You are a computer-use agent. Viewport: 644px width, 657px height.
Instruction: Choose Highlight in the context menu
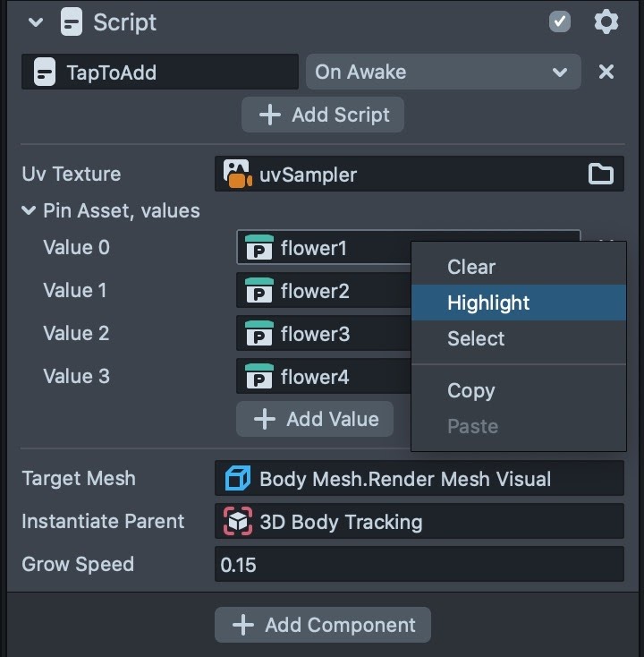(488, 303)
